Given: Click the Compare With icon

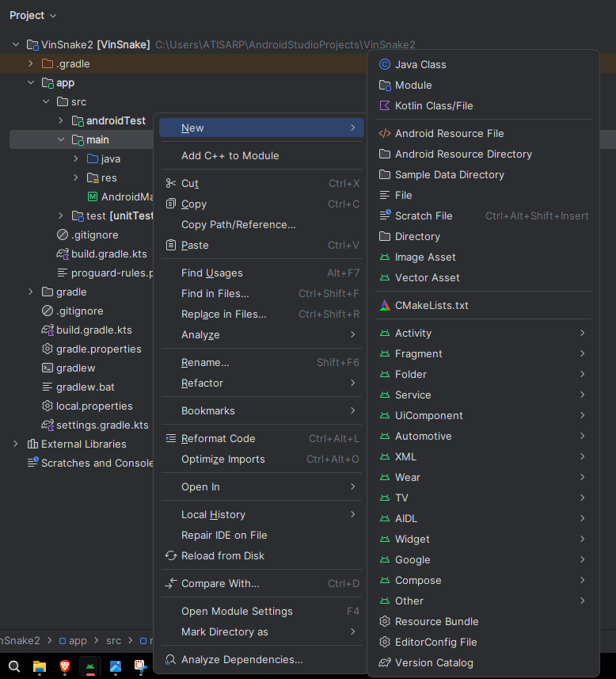Looking at the screenshot, I should point(170,583).
